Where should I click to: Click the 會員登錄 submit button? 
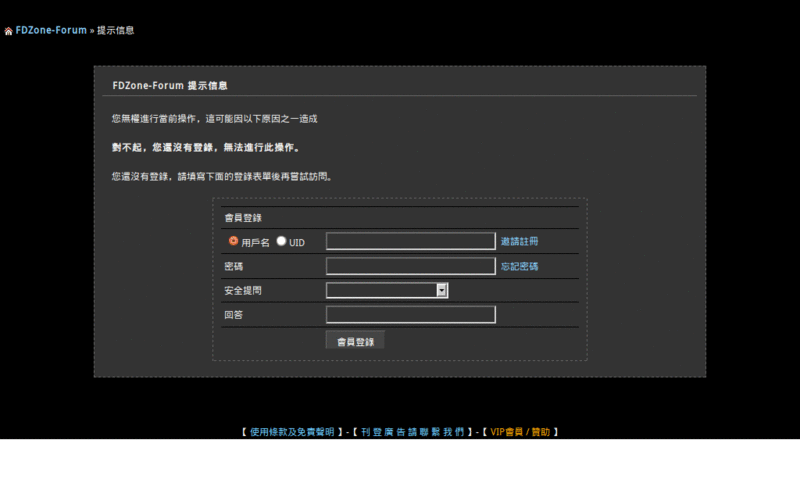coord(355,340)
